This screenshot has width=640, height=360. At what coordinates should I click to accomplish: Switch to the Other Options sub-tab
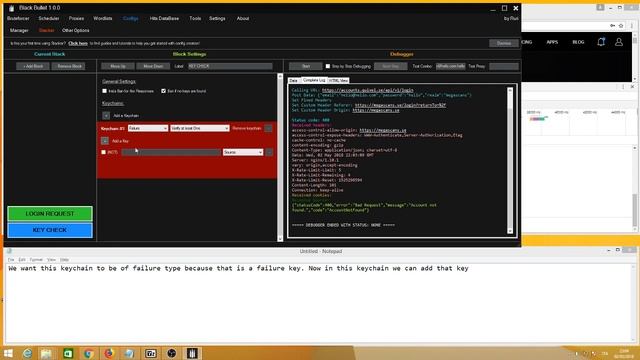pyautogui.click(x=76, y=30)
